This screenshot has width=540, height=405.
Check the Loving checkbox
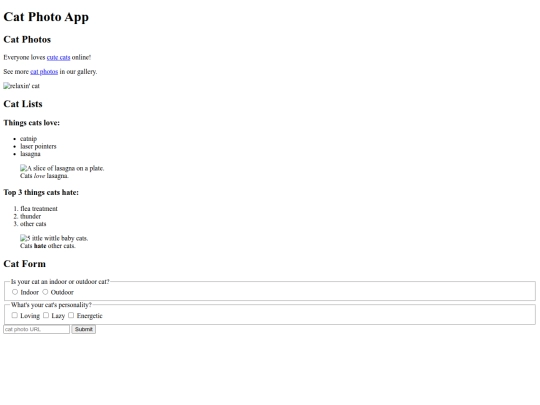coord(14,315)
